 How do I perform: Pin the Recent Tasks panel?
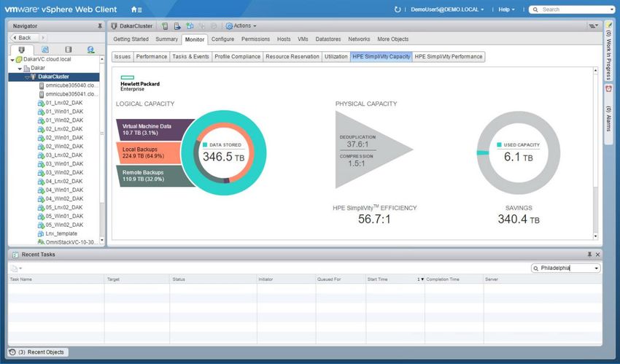point(589,255)
